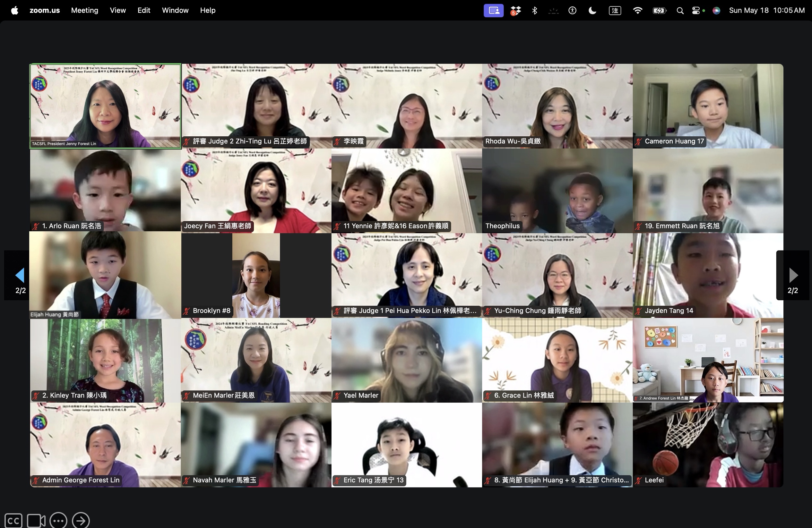Screen dimensions: 812x528
Task: Open the Meeting menu
Action: coord(84,10)
